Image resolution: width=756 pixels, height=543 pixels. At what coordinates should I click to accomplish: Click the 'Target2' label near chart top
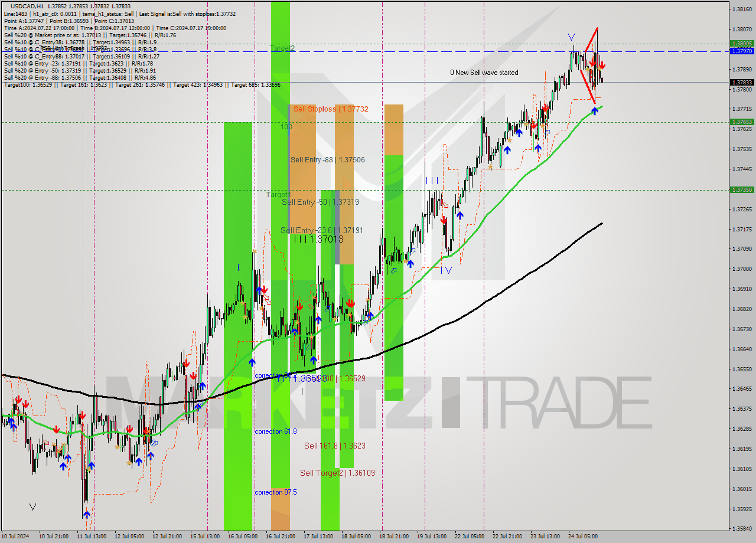(282, 48)
